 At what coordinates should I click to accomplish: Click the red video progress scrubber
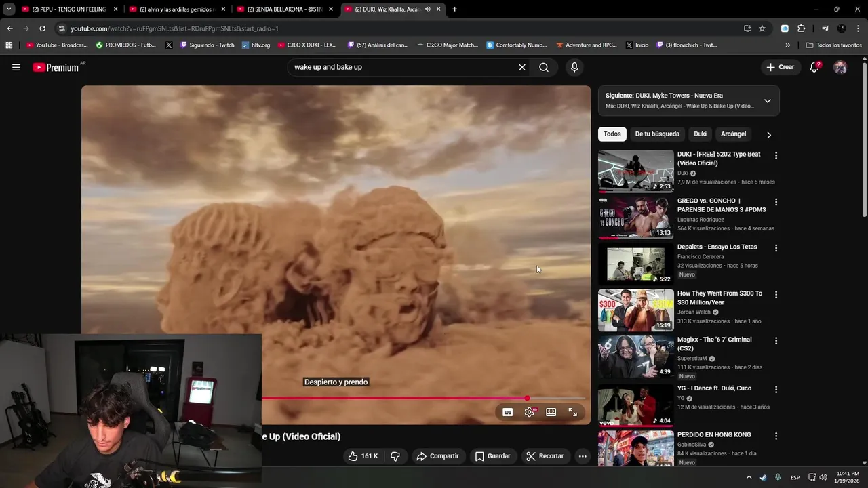coord(527,399)
